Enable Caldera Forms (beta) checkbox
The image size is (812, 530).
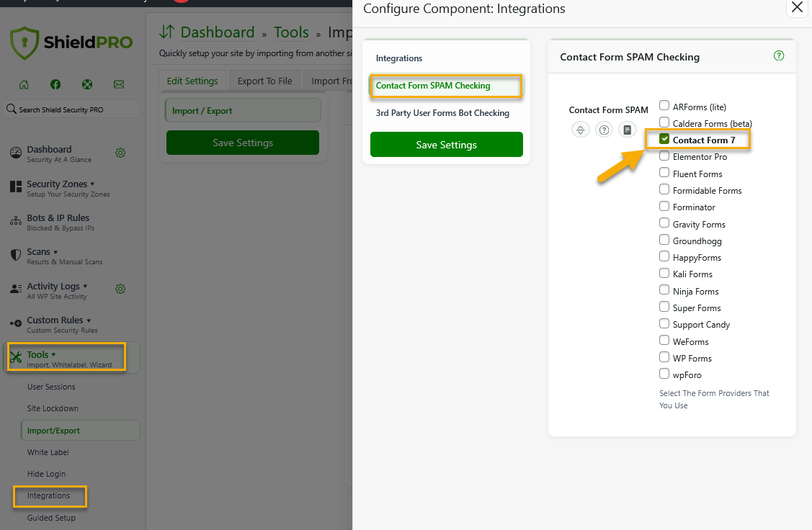coord(664,122)
